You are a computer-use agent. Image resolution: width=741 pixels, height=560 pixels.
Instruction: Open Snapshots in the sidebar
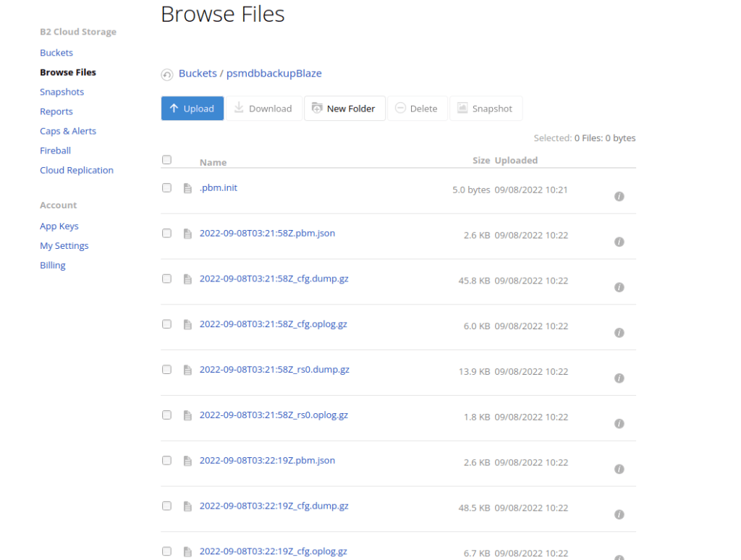[x=62, y=92]
